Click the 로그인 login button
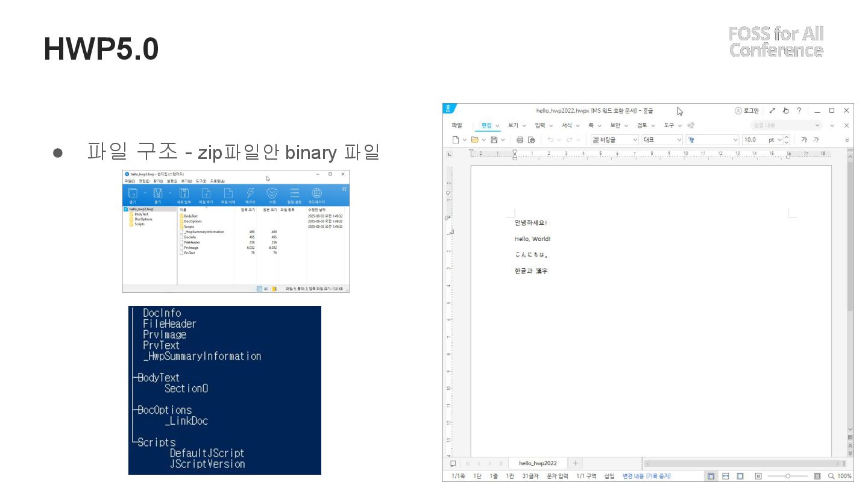This screenshot has height=488, width=868. click(747, 111)
